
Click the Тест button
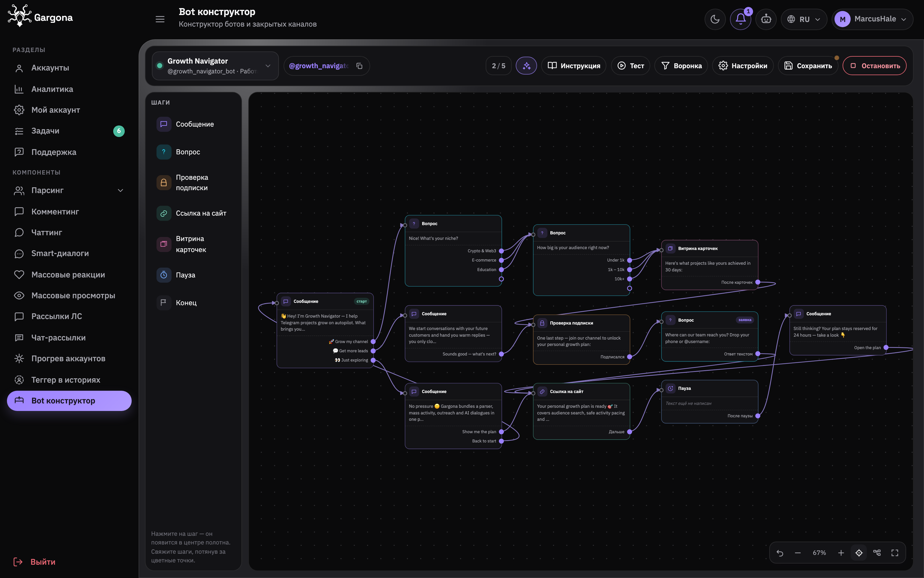click(630, 66)
